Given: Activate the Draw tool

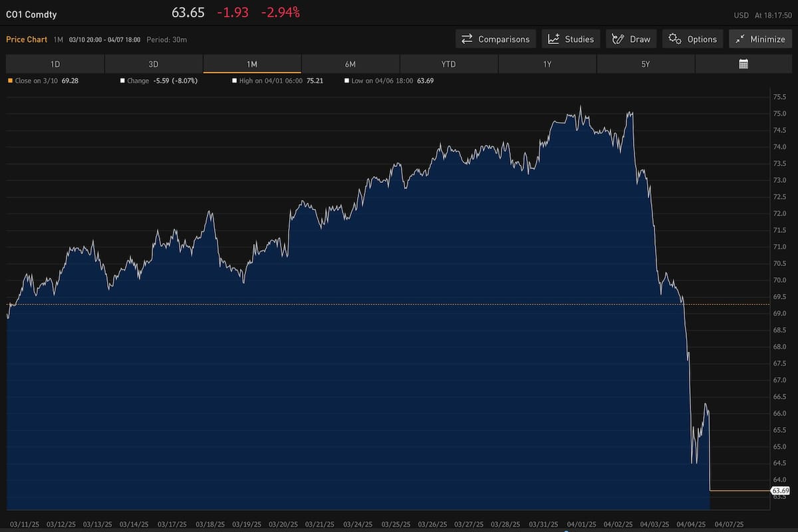Looking at the screenshot, I should [x=631, y=39].
